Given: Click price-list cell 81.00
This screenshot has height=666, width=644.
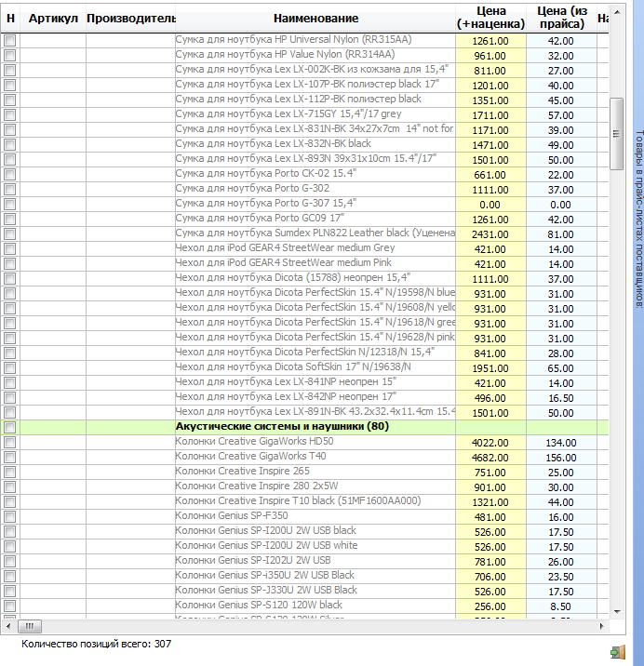Looking at the screenshot, I should (x=561, y=234).
